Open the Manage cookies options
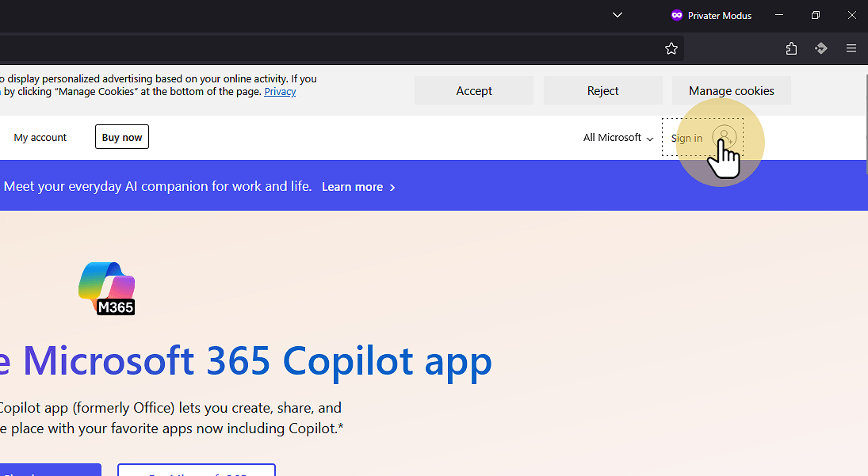The width and height of the screenshot is (868, 476). tap(731, 91)
